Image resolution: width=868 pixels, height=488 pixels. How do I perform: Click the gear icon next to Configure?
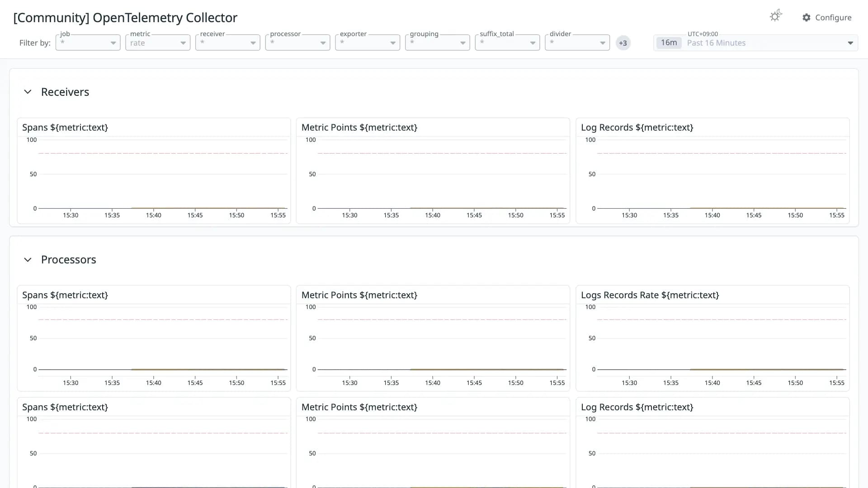[x=807, y=17]
